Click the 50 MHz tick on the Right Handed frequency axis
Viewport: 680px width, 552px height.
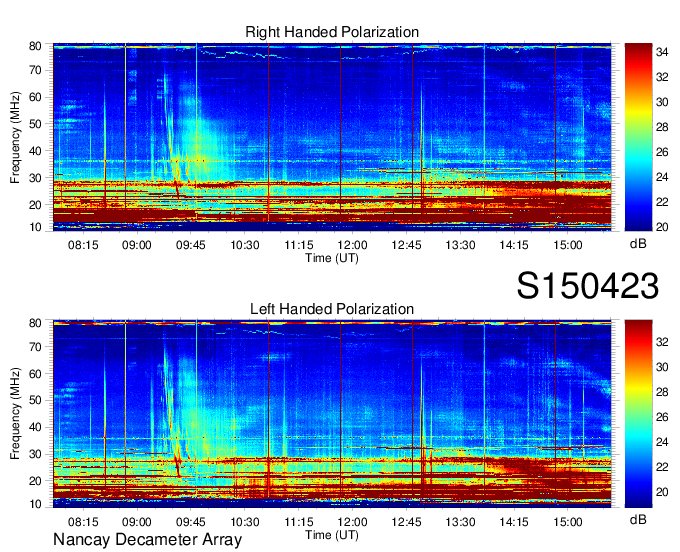(x=36, y=124)
